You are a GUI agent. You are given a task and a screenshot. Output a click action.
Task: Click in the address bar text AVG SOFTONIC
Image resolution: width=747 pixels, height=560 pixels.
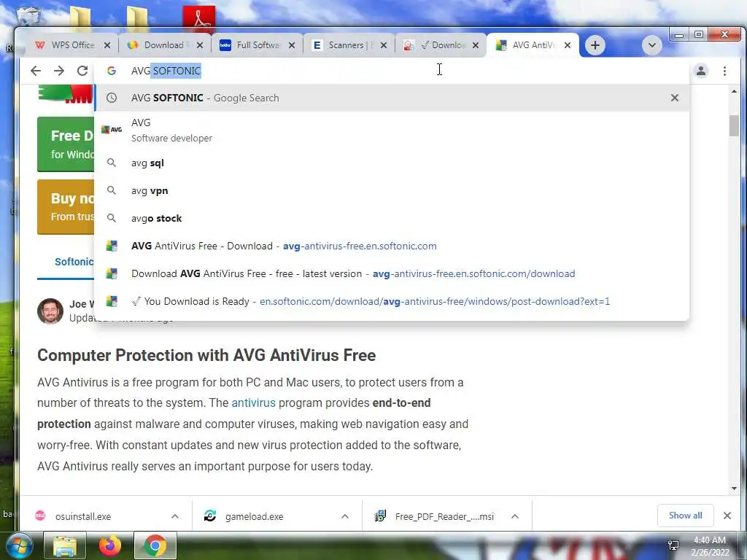166,71
